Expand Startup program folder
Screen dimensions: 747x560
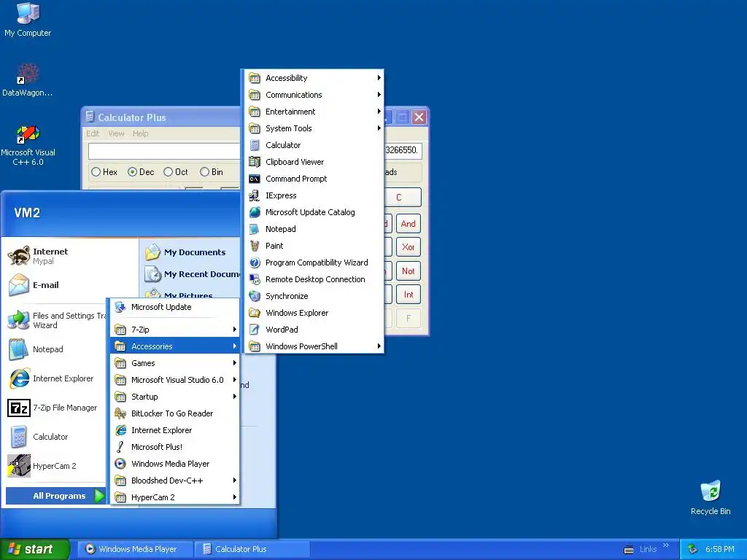(x=174, y=396)
